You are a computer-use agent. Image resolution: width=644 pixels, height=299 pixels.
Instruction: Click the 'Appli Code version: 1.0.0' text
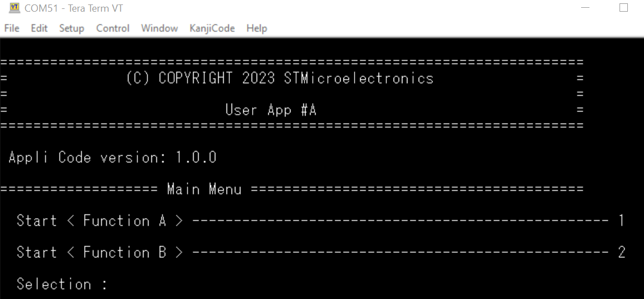pos(112,157)
